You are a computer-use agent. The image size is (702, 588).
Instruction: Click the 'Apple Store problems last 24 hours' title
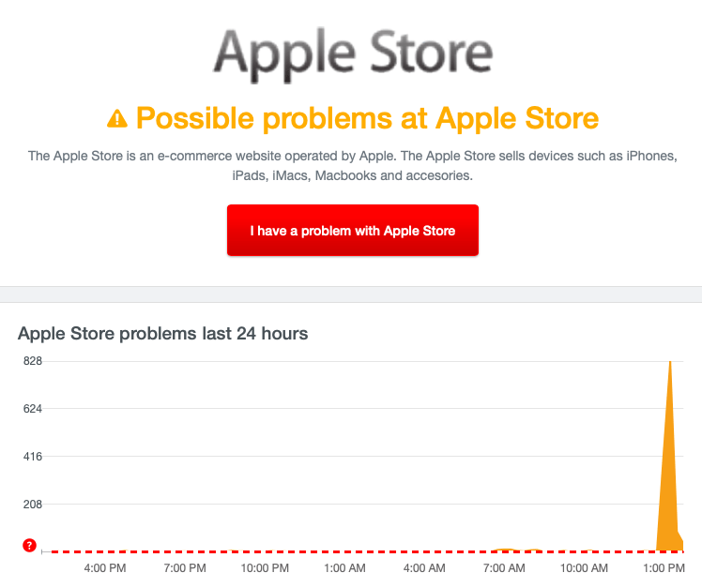tap(163, 333)
